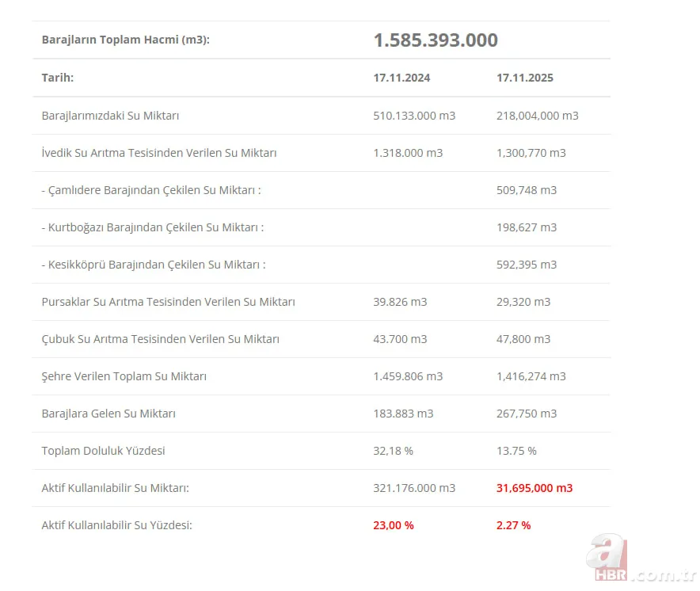Select the 13.75 % fill percentage value

(x=516, y=451)
